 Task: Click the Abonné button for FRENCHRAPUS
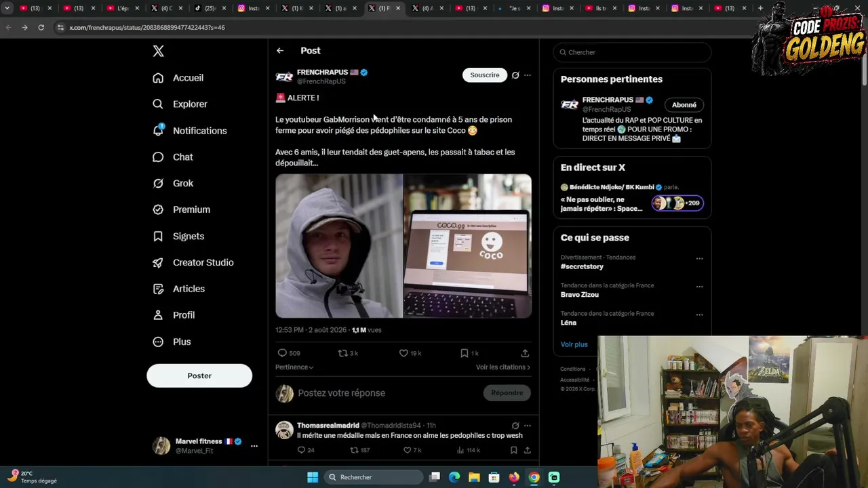[684, 105]
